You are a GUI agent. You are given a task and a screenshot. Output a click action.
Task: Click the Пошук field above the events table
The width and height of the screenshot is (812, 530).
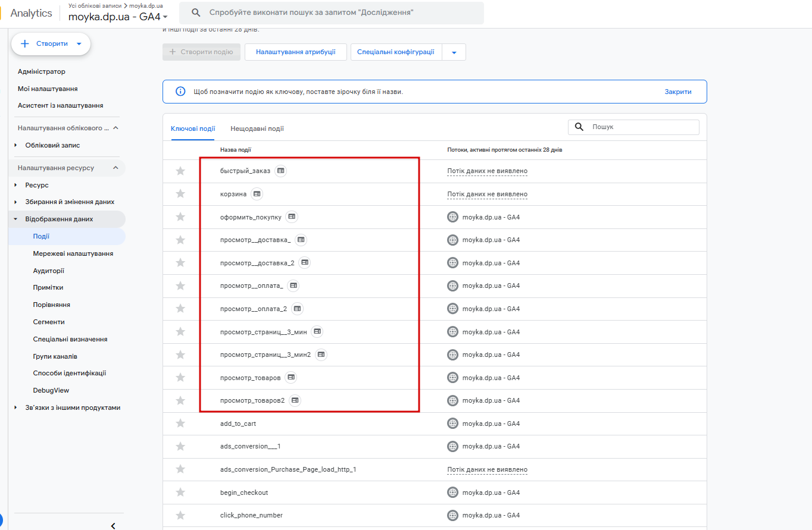tap(642, 127)
